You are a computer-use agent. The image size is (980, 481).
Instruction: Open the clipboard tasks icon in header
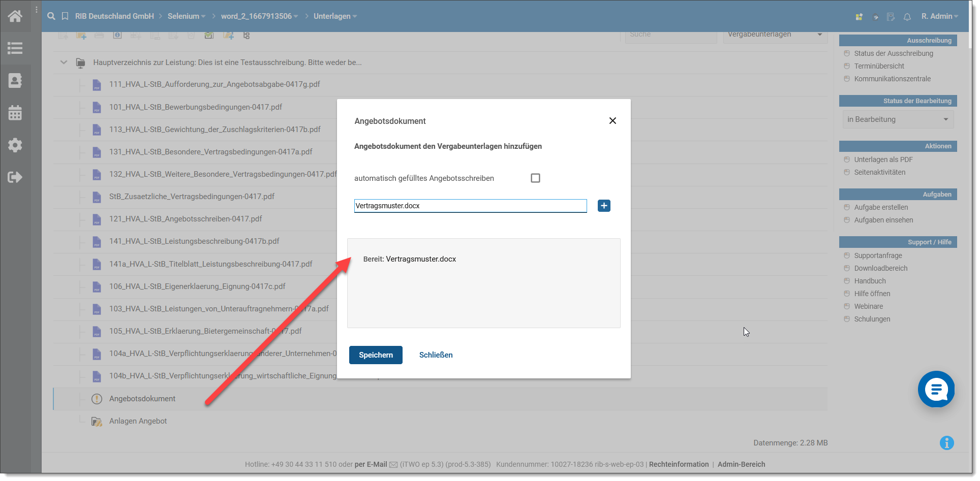pos(875,17)
